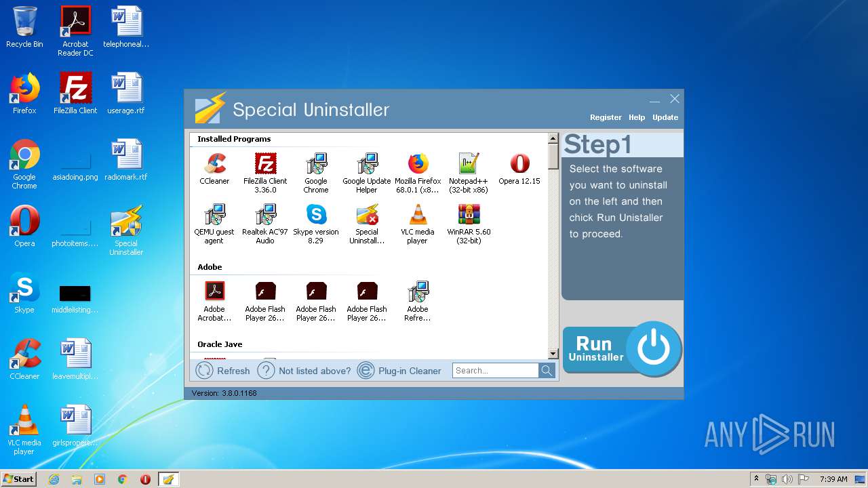Click the 'Oracle Jave' group header
The width and height of the screenshot is (868, 488).
pyautogui.click(x=220, y=344)
